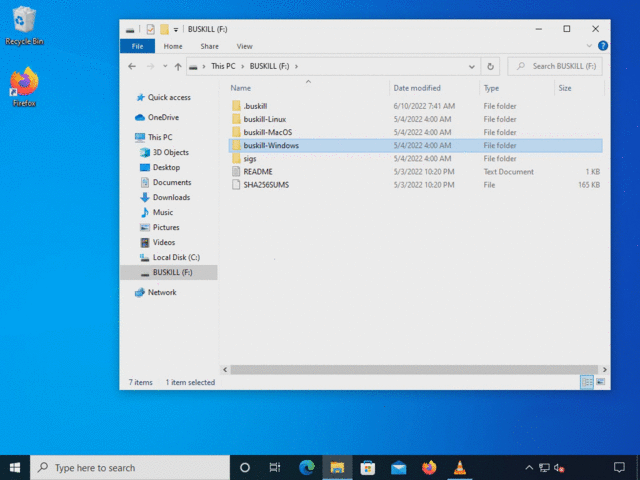Viewport: 640px width, 480px height.
Task: Switch to the Share ribbon tab
Action: click(209, 46)
